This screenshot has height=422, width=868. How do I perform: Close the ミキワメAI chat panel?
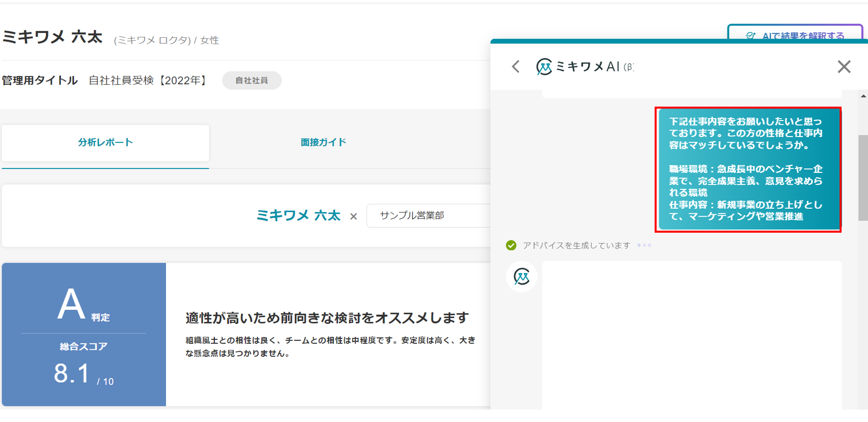click(x=844, y=67)
